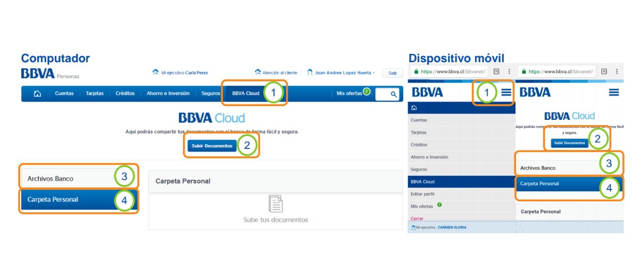644x275 pixels.
Task: Click the secure padlock in the right mobile address bar
Action: [x=523, y=72]
